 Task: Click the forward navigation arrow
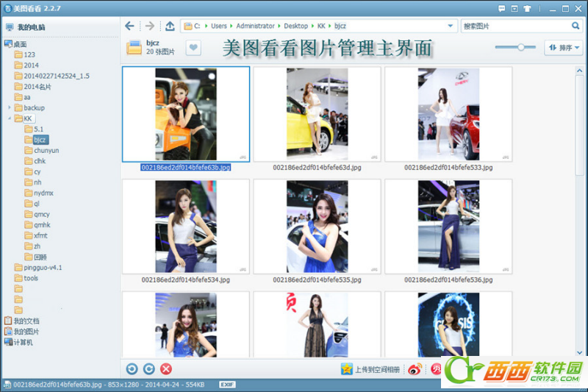click(x=150, y=26)
